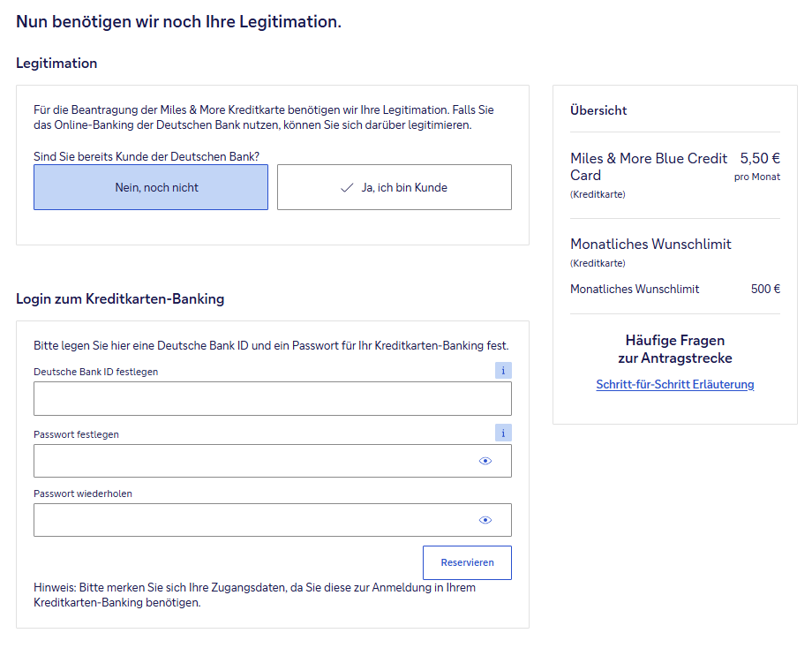Image resolution: width=812 pixels, height=648 pixels.
Task: Click the Login zum Kreditkarten-Banking heading
Action: (120, 298)
